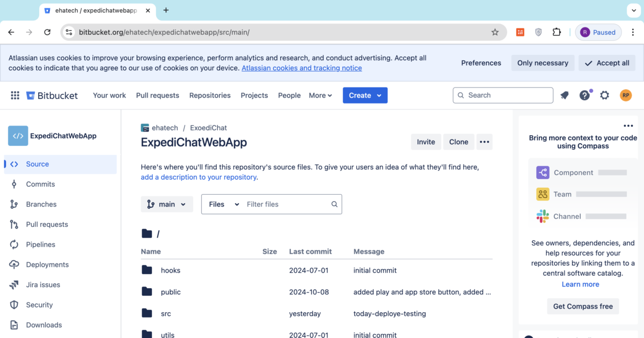644x338 pixels.
Task: Click Get Compass free button
Action: click(583, 306)
